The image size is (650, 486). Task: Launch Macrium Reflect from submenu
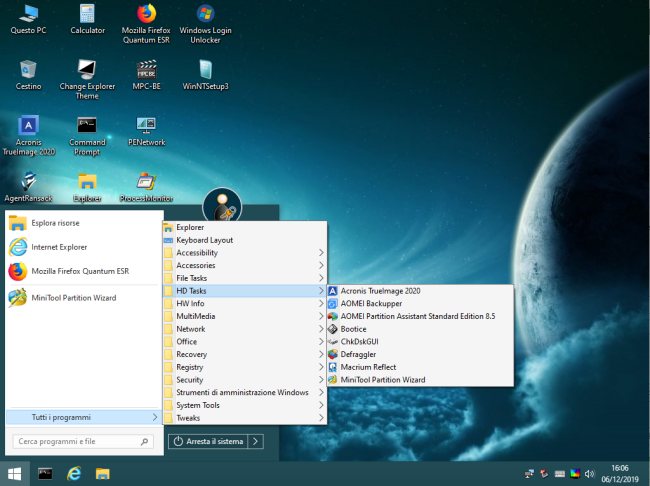420,367
